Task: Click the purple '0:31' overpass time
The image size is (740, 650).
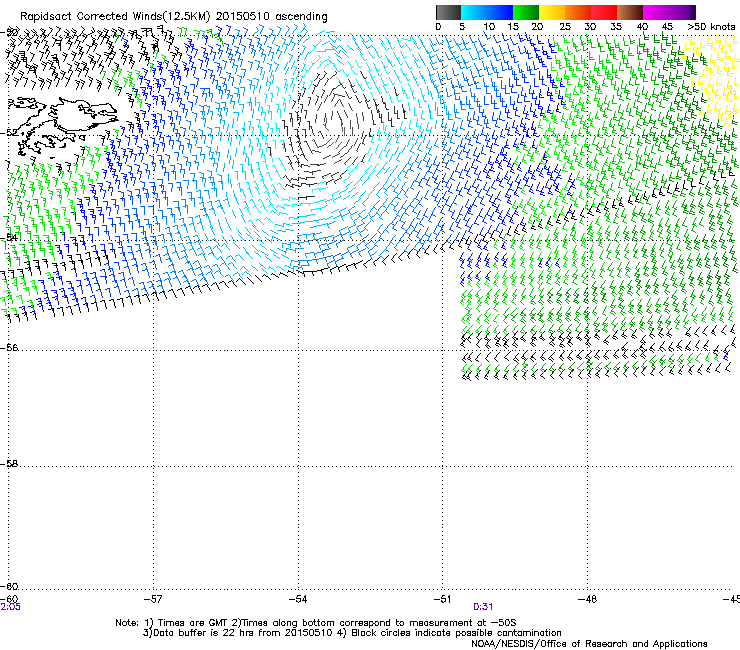Action: [x=483, y=607]
